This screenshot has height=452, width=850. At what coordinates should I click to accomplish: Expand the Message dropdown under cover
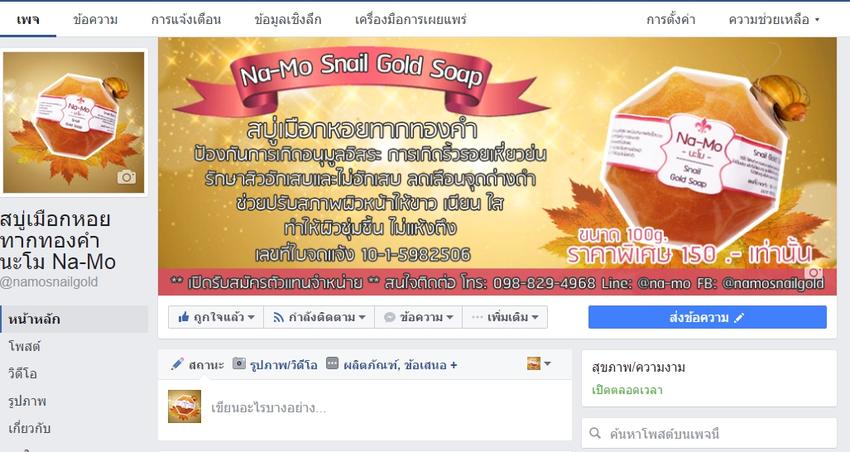pyautogui.click(x=418, y=317)
